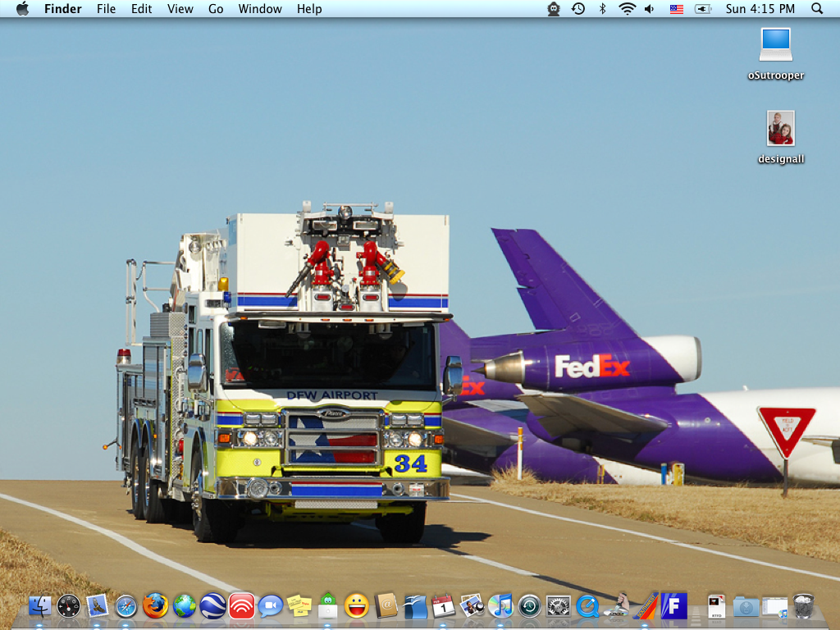Open the Finder menu in the menu bar
The image size is (840, 630).
point(62,8)
